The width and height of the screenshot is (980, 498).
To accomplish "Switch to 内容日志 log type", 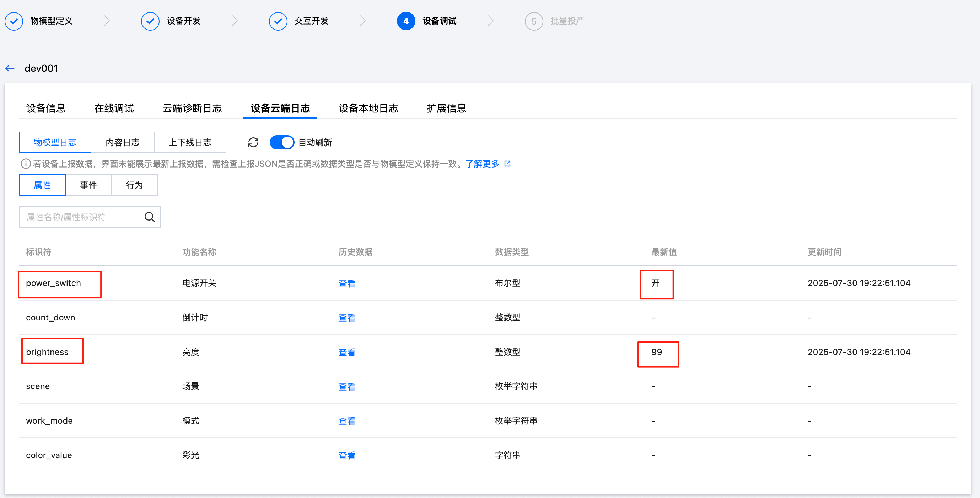I will 123,142.
